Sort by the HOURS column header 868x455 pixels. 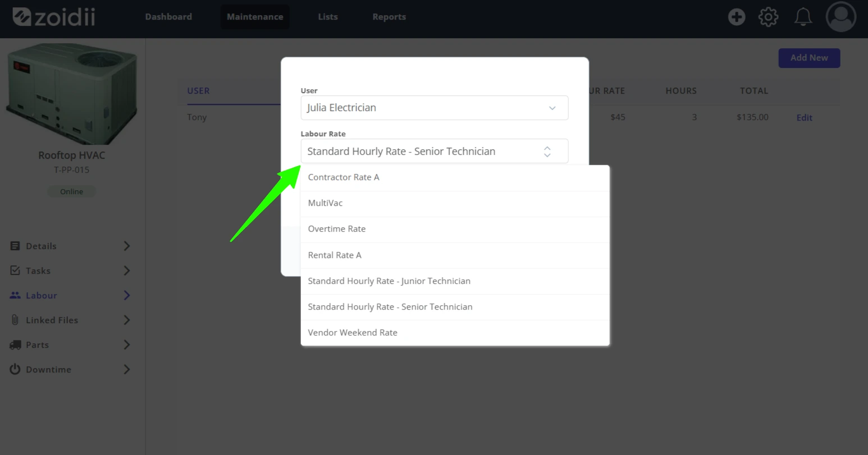(681, 90)
